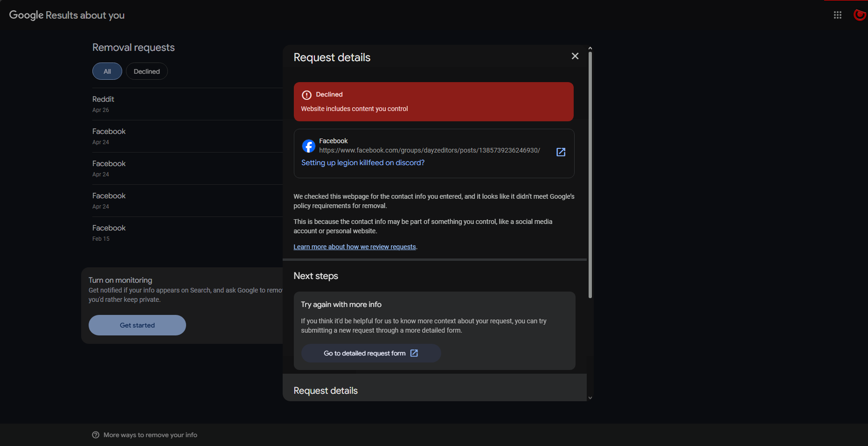868x446 pixels.
Task: Click Go to detailed request form
Action: pyautogui.click(x=371, y=353)
